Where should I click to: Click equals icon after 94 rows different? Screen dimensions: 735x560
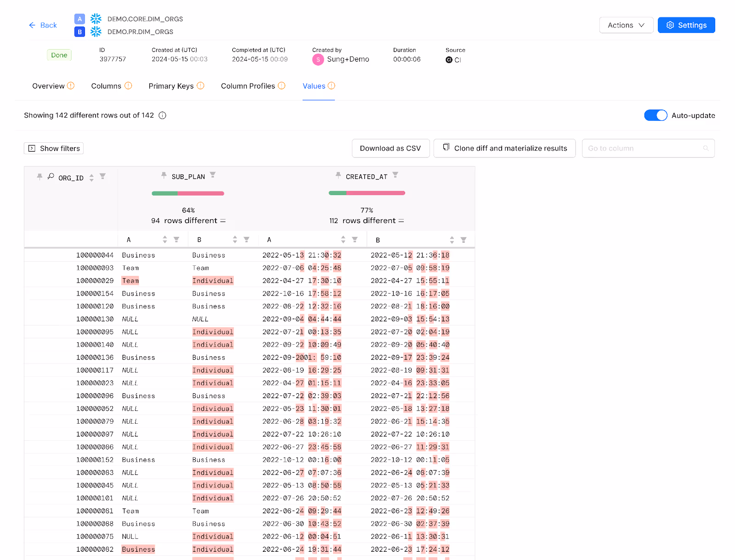(223, 221)
